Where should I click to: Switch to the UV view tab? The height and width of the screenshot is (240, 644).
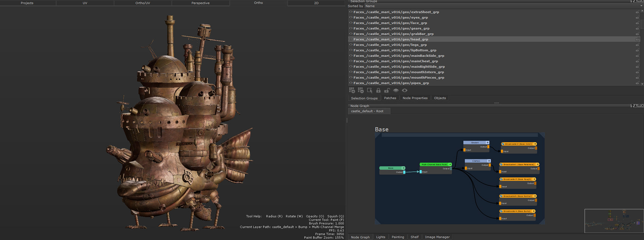click(x=85, y=3)
